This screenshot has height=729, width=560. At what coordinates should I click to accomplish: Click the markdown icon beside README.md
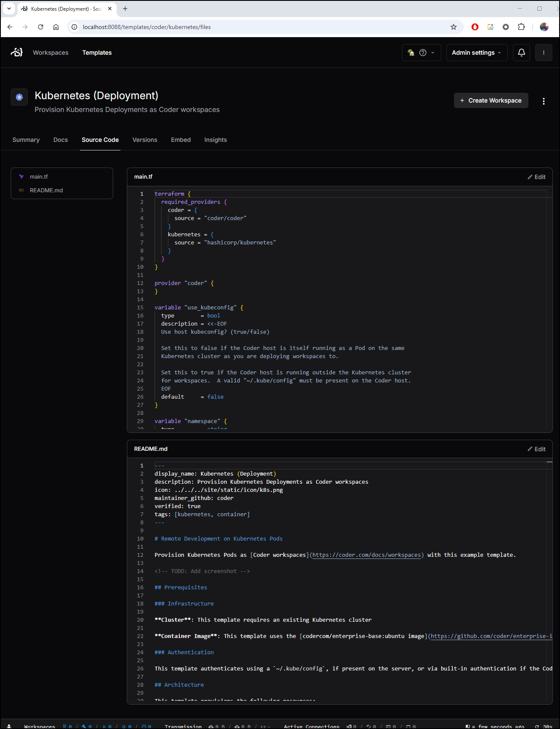coord(21,190)
